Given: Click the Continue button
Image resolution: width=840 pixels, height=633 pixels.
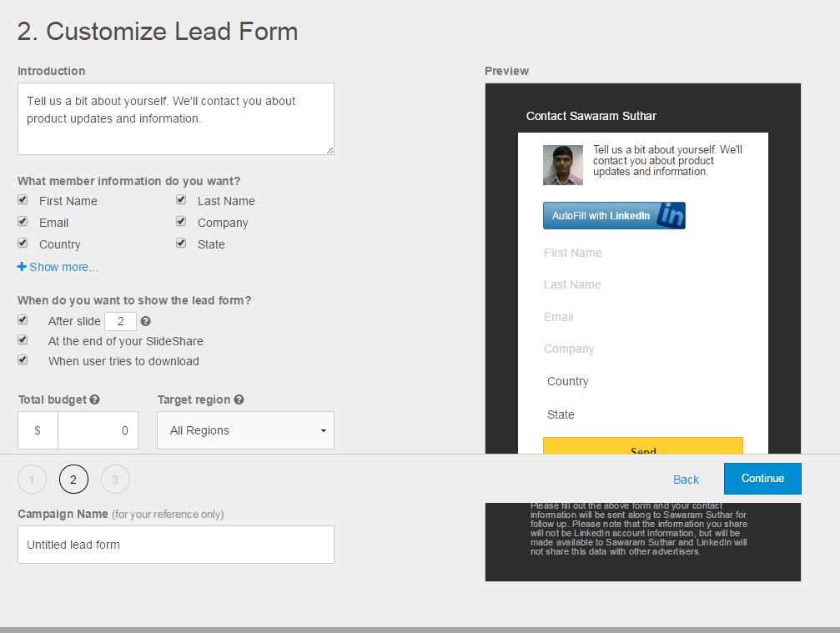Looking at the screenshot, I should tap(762, 478).
